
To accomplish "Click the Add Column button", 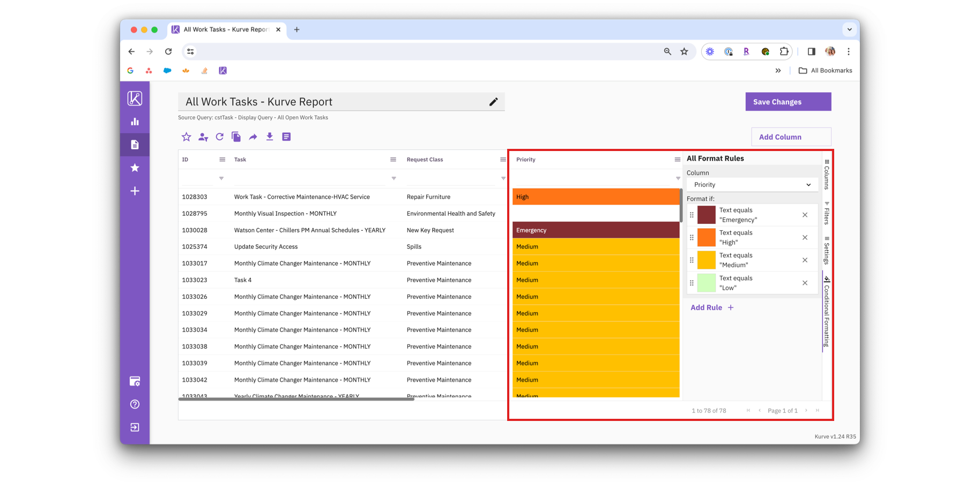I will pos(791,137).
